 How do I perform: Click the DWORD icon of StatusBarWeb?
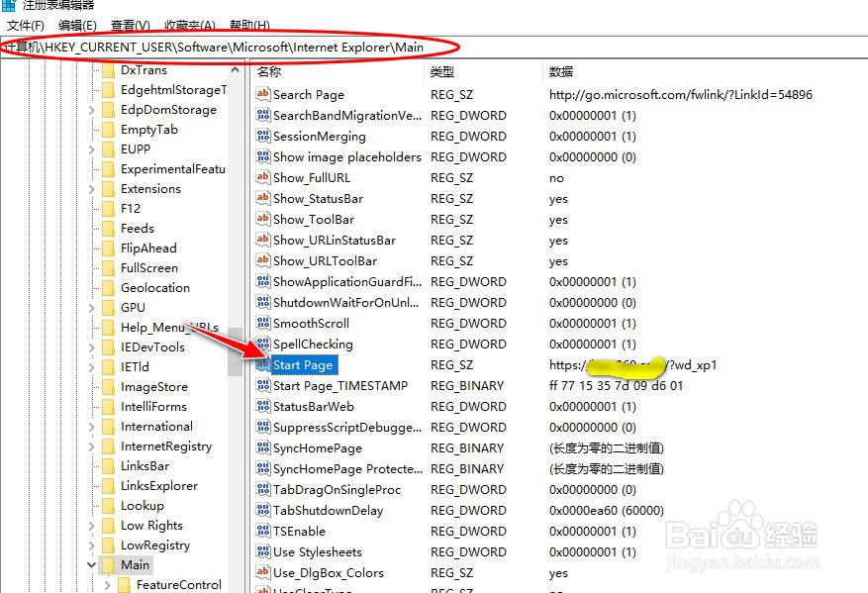click(263, 406)
